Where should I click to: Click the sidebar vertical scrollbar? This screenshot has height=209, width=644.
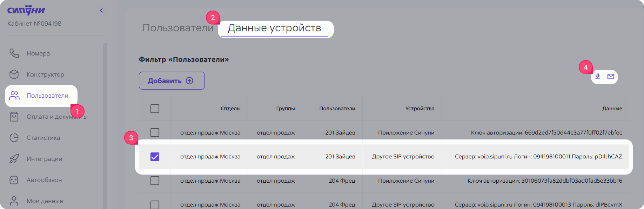(x=105, y=123)
